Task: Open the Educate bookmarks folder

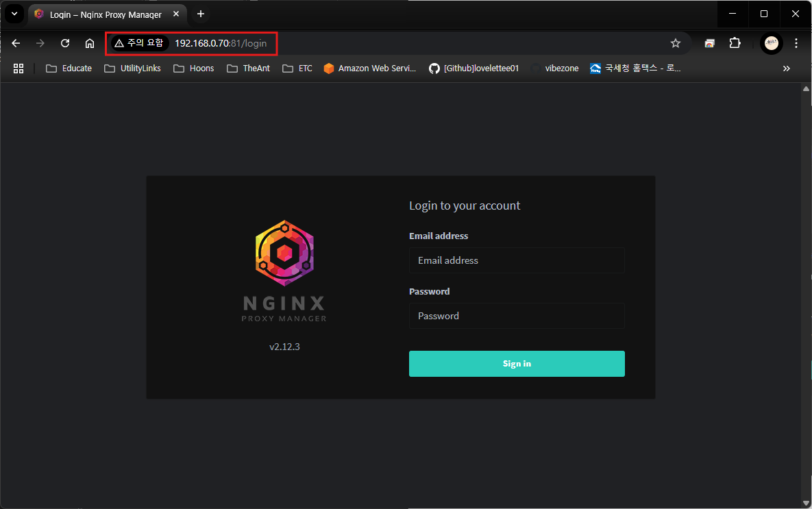Action: coord(69,69)
